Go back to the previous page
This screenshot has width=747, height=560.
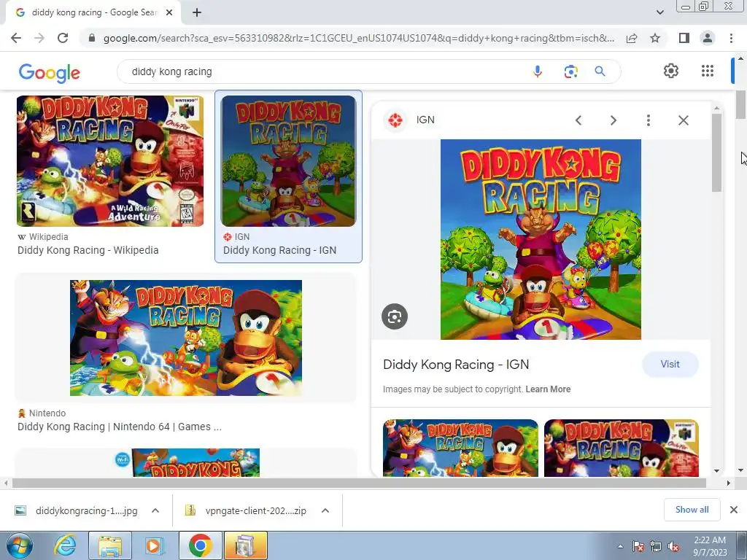(x=16, y=38)
